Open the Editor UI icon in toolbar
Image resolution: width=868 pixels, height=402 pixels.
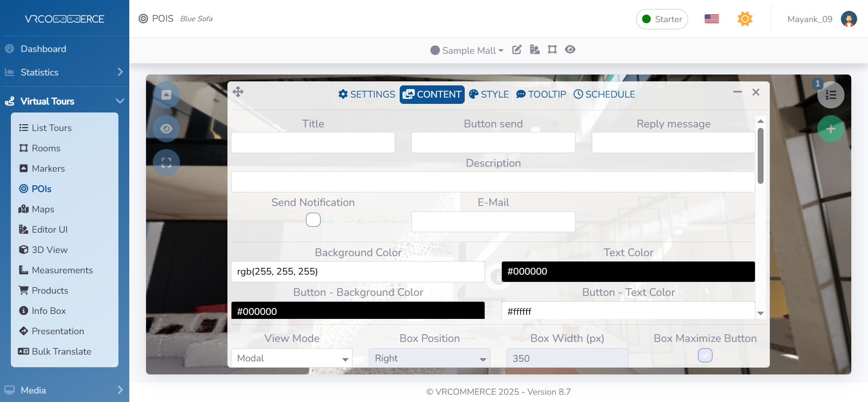[x=535, y=50]
